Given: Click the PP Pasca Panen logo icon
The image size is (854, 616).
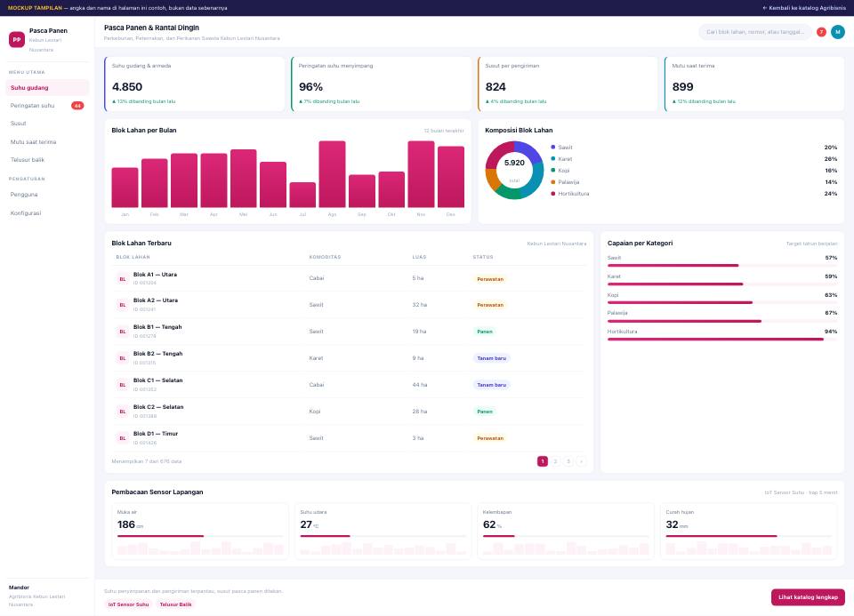Looking at the screenshot, I should click(x=17, y=40).
